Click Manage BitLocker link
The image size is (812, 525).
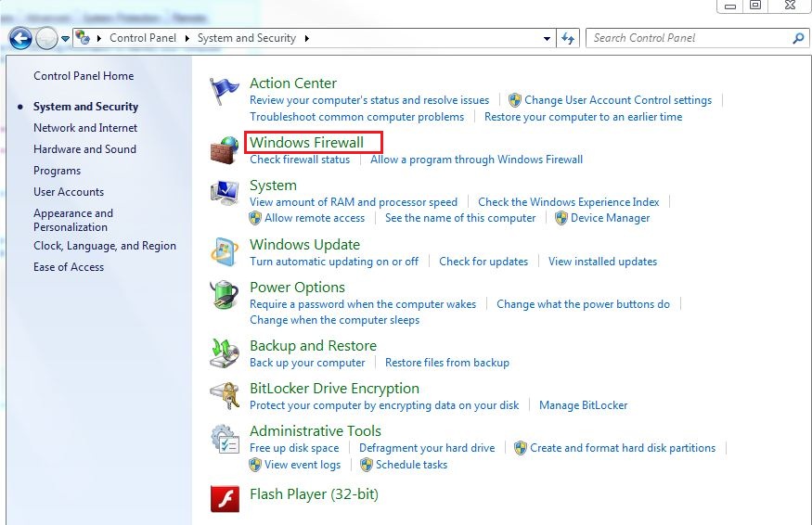(583, 405)
